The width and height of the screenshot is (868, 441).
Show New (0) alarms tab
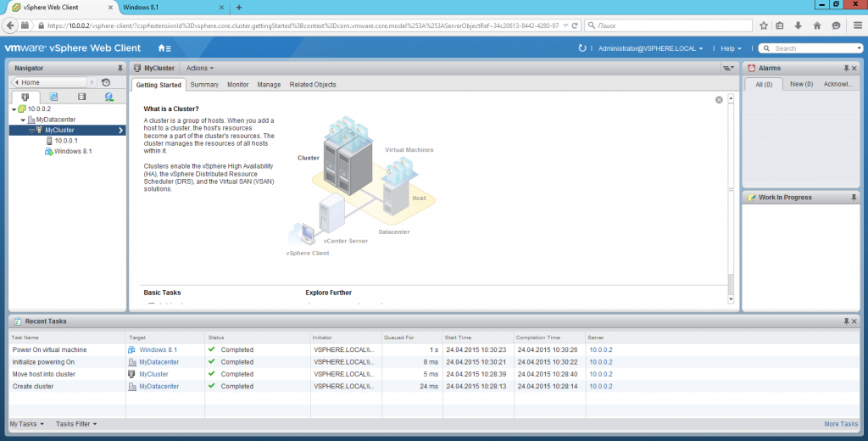click(x=801, y=84)
